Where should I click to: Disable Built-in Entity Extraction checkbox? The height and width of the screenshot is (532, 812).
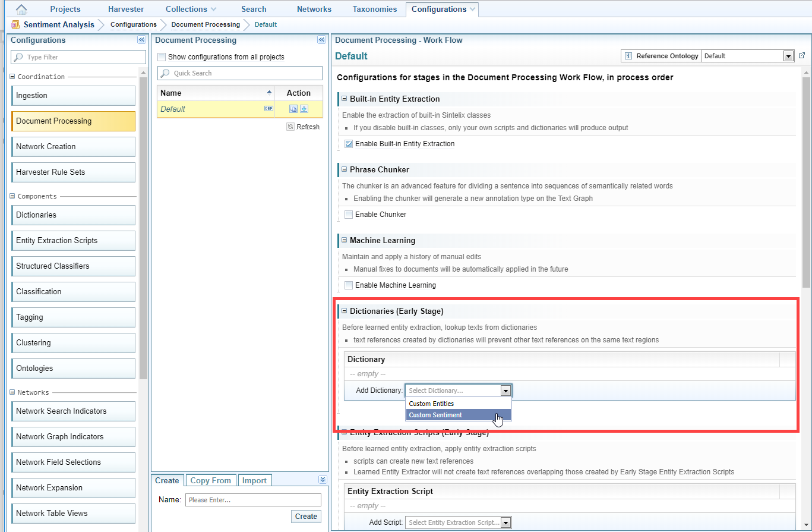[349, 144]
